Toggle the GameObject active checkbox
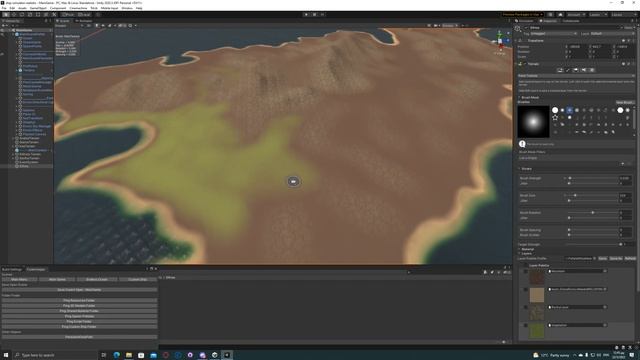The height and width of the screenshot is (360, 640). [x=526, y=28]
